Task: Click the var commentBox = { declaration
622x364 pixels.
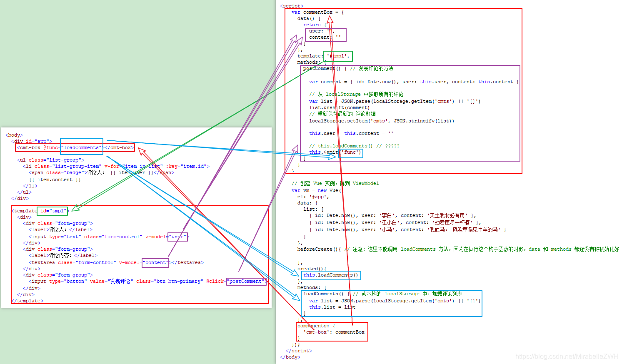Action: pyautogui.click(x=318, y=12)
